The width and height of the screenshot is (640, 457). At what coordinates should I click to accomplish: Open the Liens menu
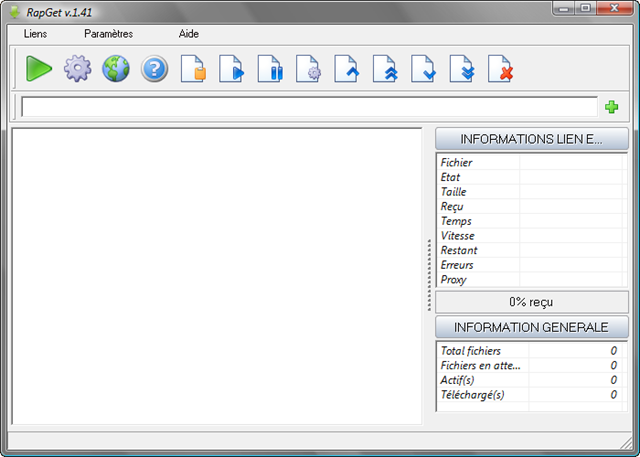pos(36,34)
